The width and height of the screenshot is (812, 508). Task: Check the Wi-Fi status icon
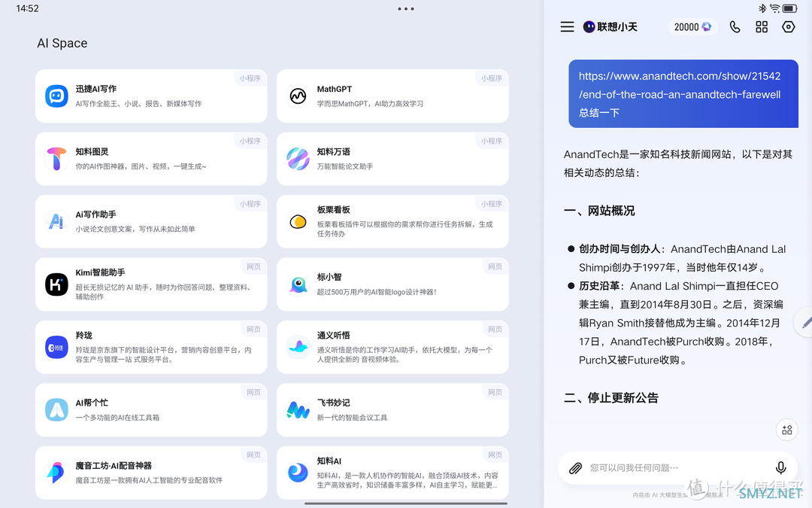click(x=774, y=8)
